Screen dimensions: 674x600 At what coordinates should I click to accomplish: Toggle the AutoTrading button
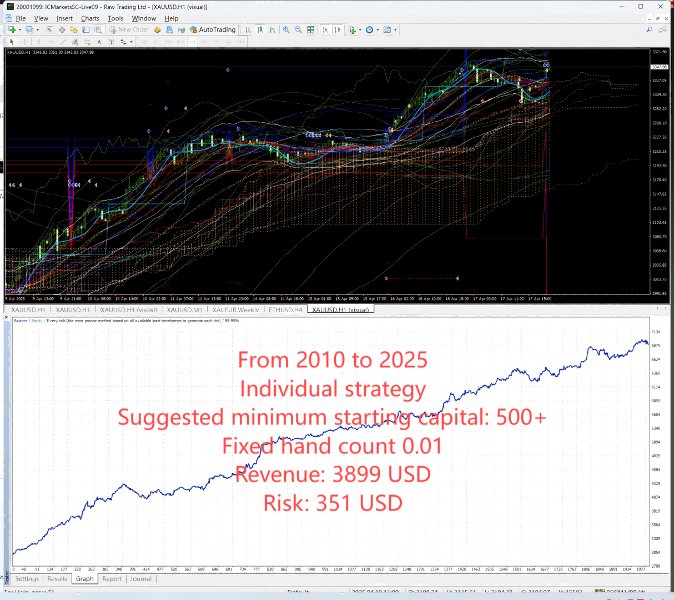point(213,30)
